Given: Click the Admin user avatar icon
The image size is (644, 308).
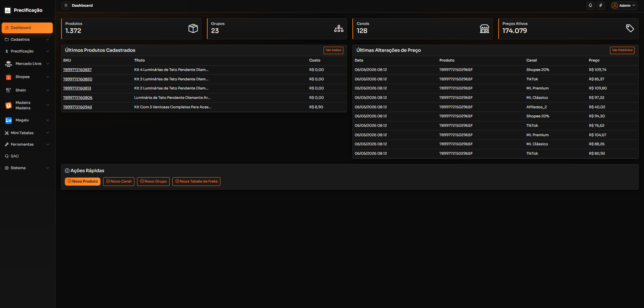Looking at the screenshot, I should tap(615, 5).
